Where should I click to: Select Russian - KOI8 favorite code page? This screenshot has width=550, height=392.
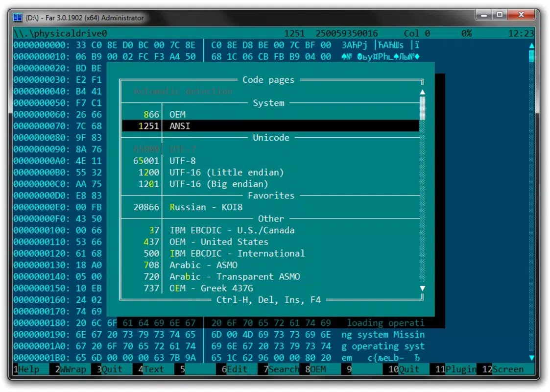(x=270, y=207)
